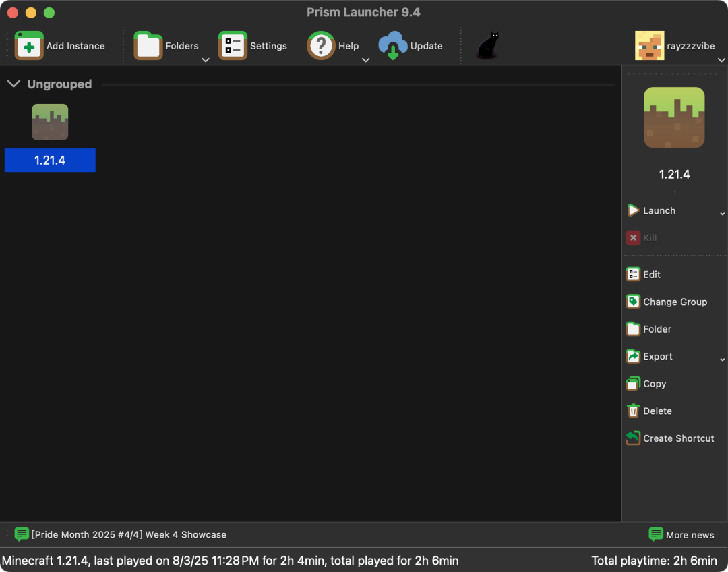728x572 pixels.
Task: Select the 1.21.4 instance grass block icon
Action: (x=50, y=121)
